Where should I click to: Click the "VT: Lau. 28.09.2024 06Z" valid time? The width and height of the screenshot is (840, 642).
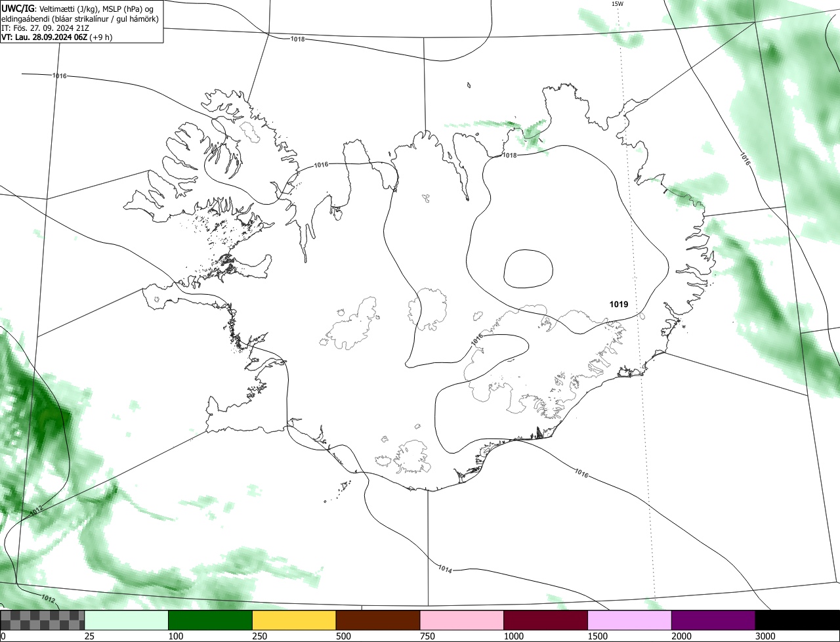44,37
